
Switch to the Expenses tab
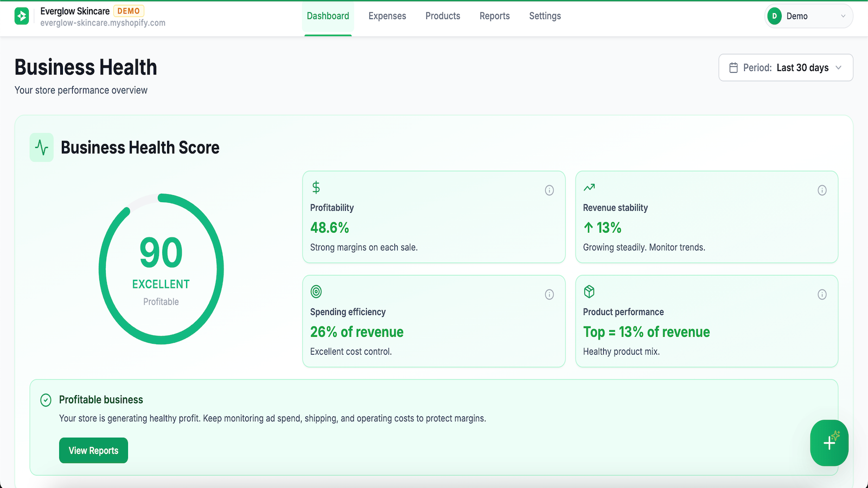click(387, 16)
